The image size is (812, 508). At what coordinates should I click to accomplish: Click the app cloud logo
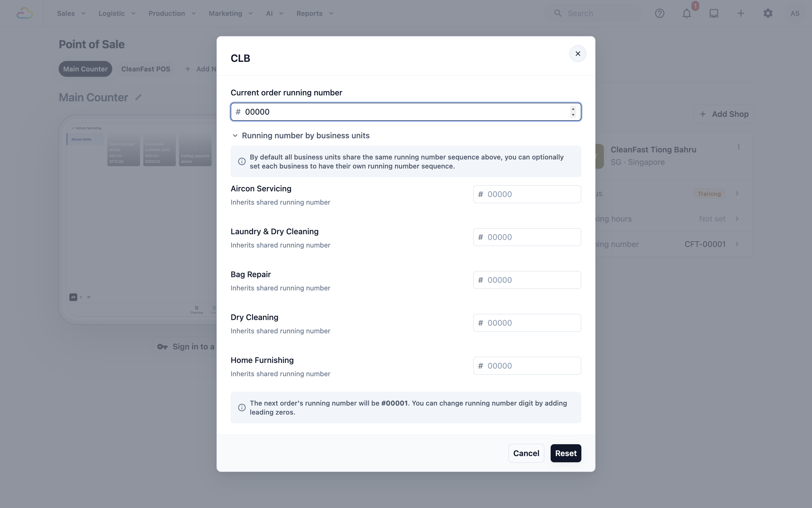tap(25, 14)
